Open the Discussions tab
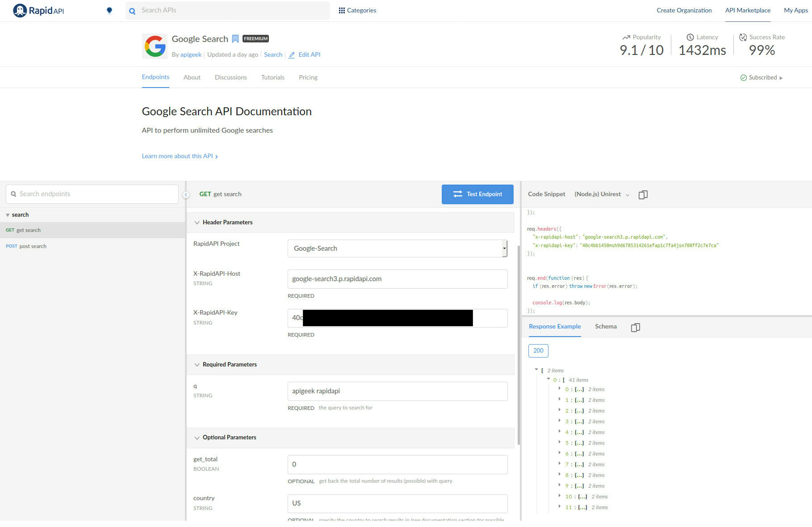The image size is (812, 527). 231,77
